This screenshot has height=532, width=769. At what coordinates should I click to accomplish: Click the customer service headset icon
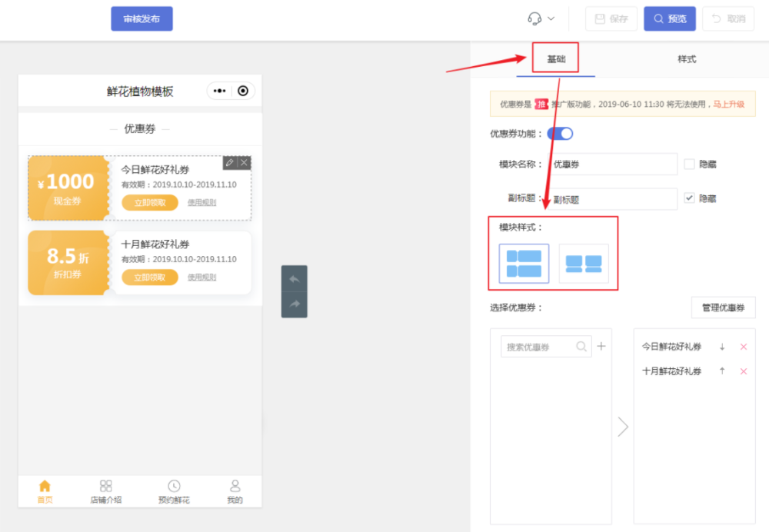pos(534,18)
